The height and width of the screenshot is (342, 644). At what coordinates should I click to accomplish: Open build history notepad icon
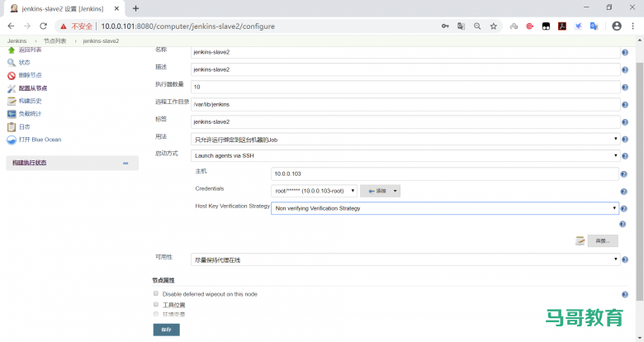tap(11, 101)
